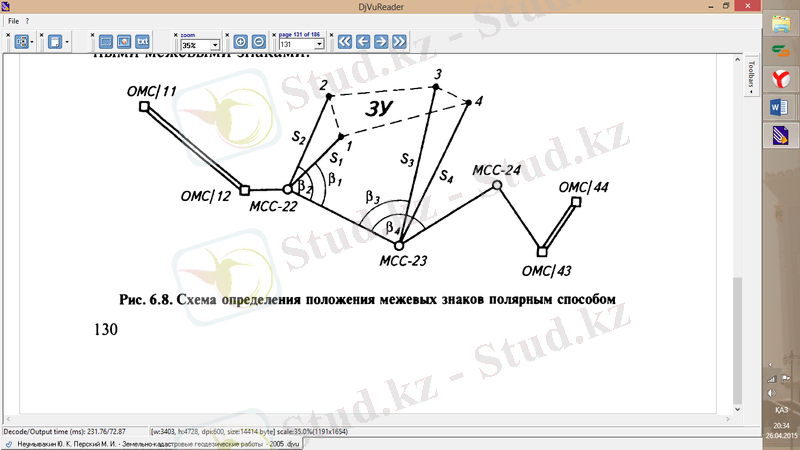Go to the last page
Screen dimensions: 800x450
[399, 42]
